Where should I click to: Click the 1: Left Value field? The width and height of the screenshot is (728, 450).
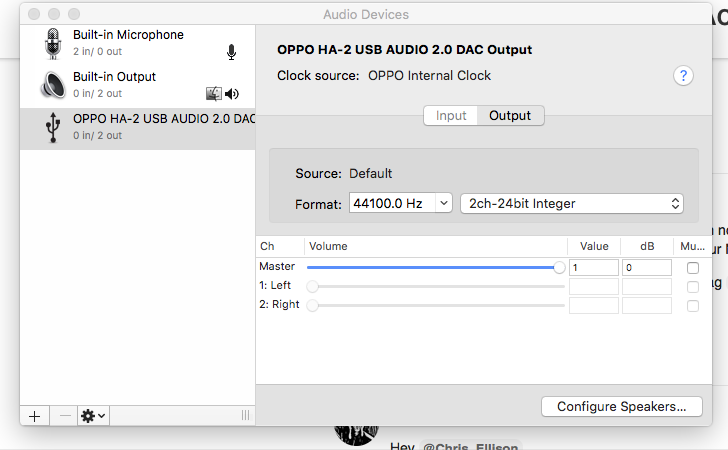click(x=594, y=287)
